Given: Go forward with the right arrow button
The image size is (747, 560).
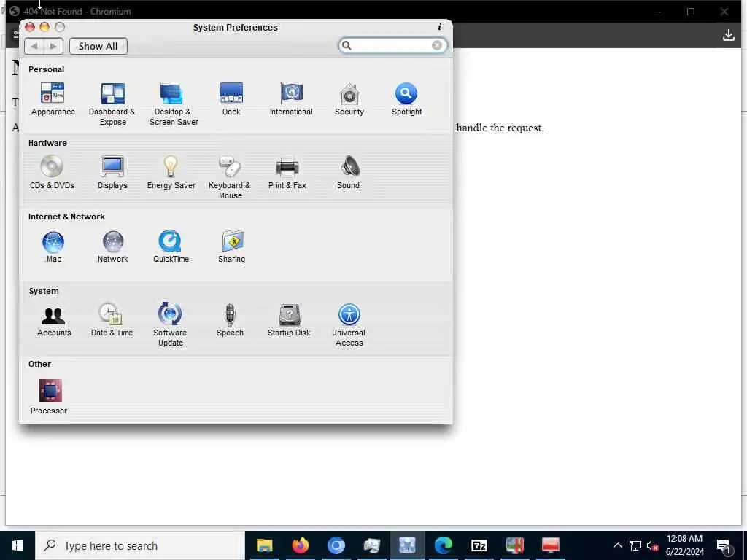Looking at the screenshot, I should pyautogui.click(x=53, y=46).
